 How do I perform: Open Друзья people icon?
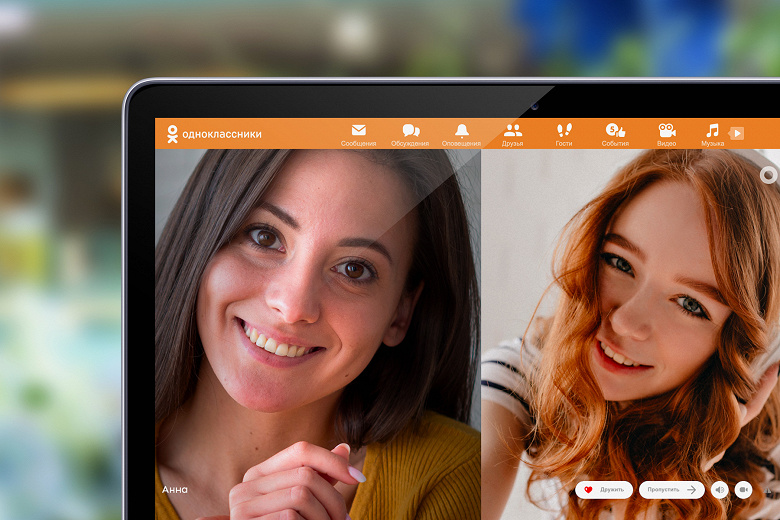pos(512,130)
